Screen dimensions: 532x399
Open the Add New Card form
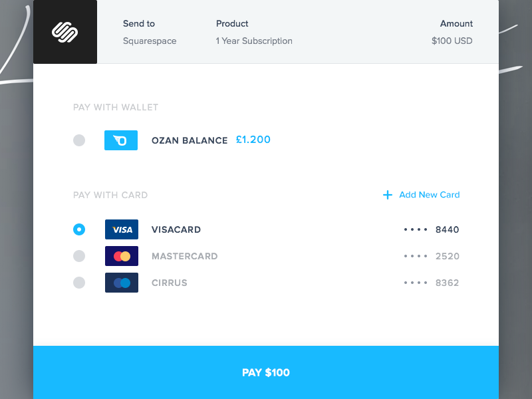point(429,195)
